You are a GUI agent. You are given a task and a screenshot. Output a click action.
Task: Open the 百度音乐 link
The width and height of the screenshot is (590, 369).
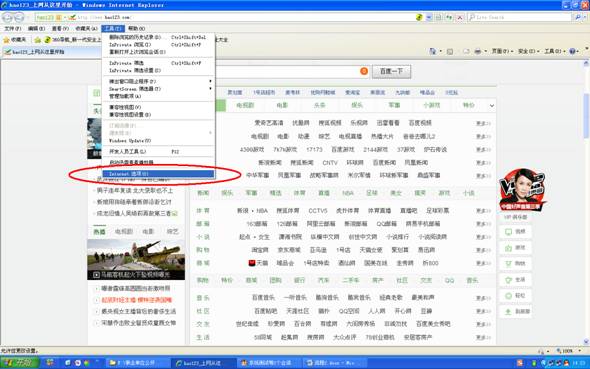click(x=263, y=298)
